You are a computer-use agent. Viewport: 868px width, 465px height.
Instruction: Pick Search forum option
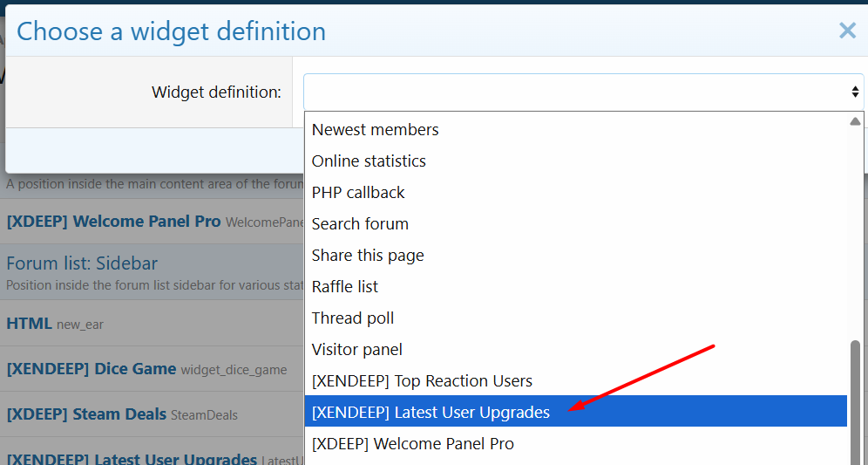(x=360, y=224)
